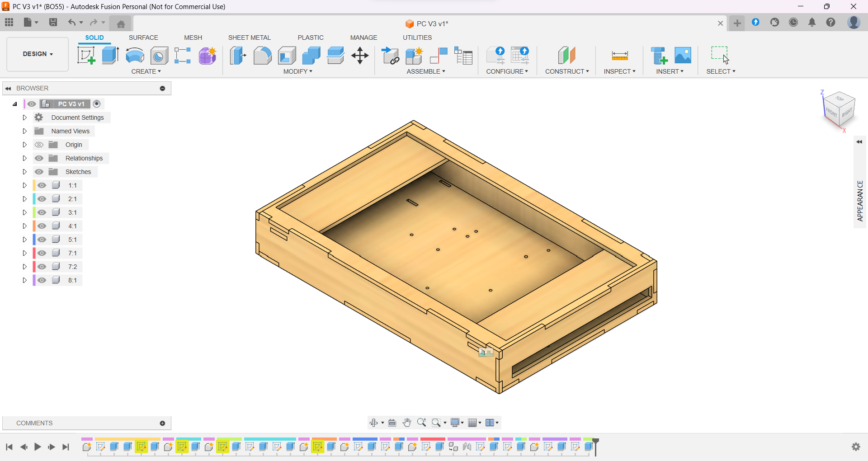Screen dimensions: 868x461
Task: Activate the Fillet tool
Action: 262,56
